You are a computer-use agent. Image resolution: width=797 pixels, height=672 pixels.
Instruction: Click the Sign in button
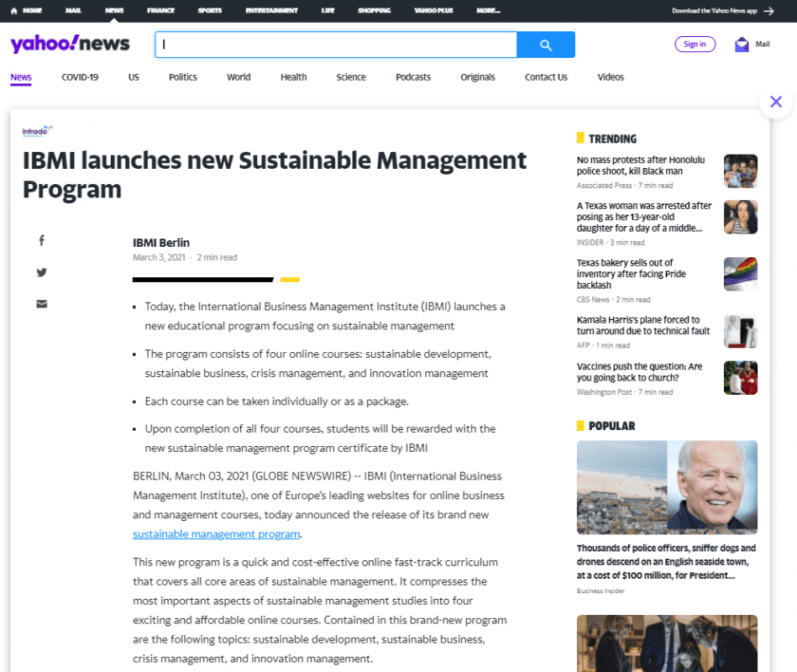point(695,45)
